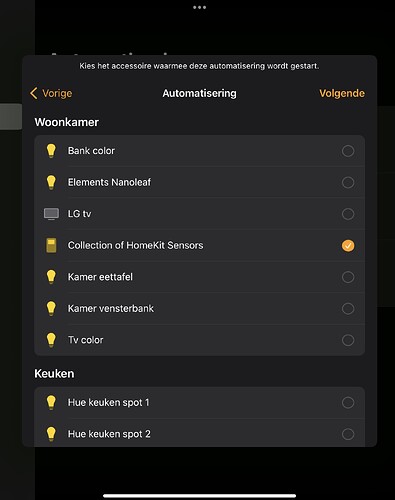Tap the Elements Nanoleaf lightbulb icon

tap(51, 182)
